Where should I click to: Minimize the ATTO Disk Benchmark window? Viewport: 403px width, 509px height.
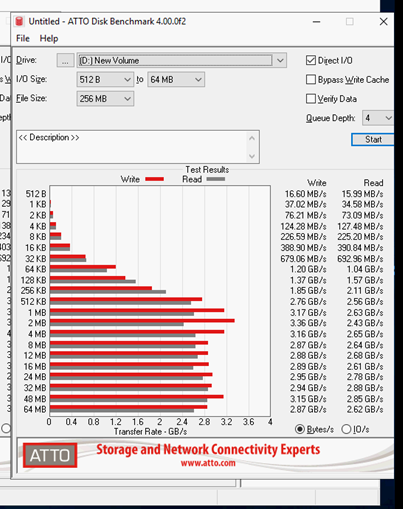click(x=317, y=22)
